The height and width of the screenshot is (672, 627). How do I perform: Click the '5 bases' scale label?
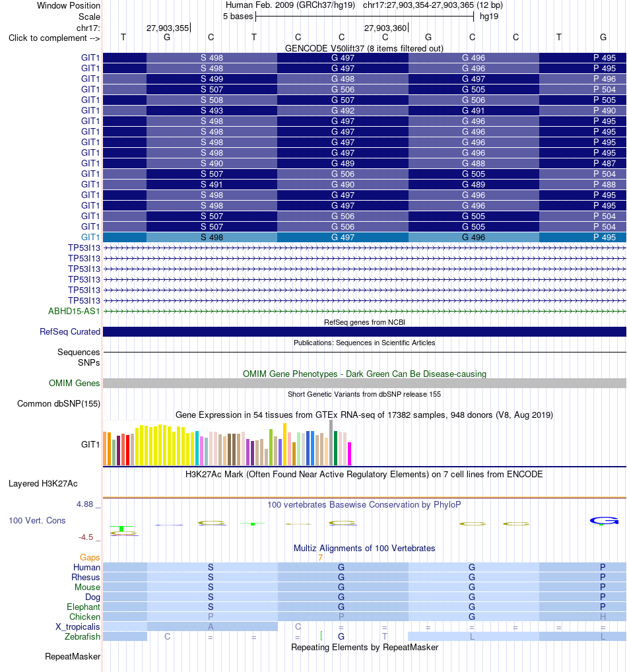tap(238, 17)
